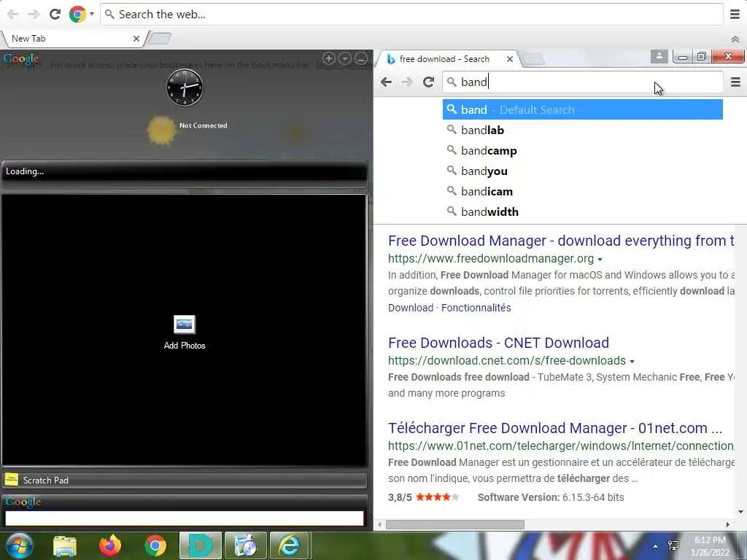This screenshot has width=747, height=560.
Task: Select the 'band - Default Search' suggestion
Action: pos(583,109)
